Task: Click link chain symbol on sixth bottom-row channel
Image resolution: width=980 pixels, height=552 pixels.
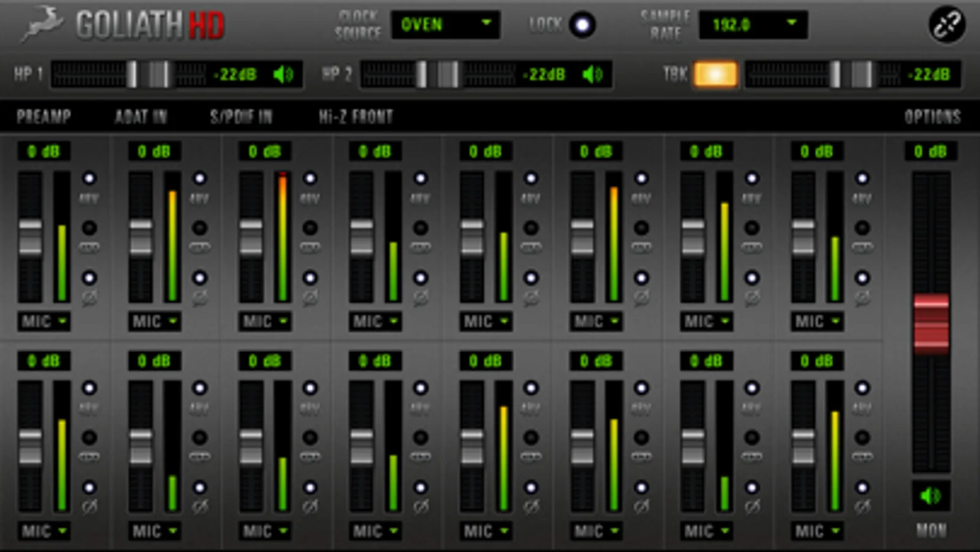Action: pyautogui.click(x=641, y=457)
